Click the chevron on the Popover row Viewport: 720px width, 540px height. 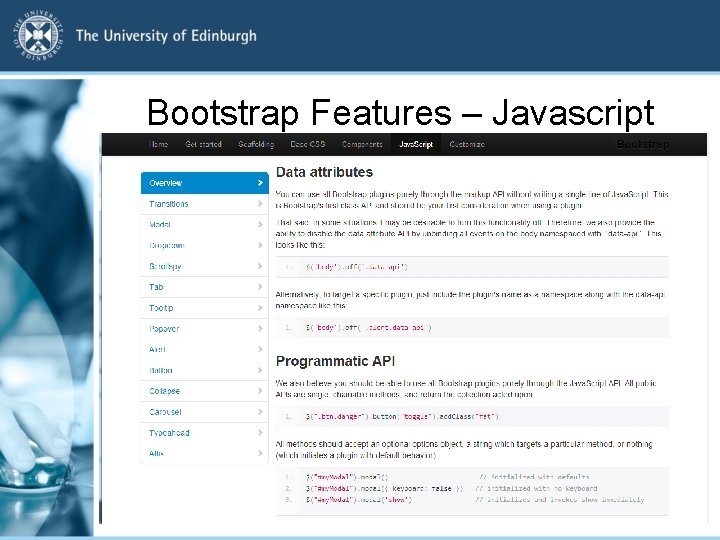pos(260,329)
